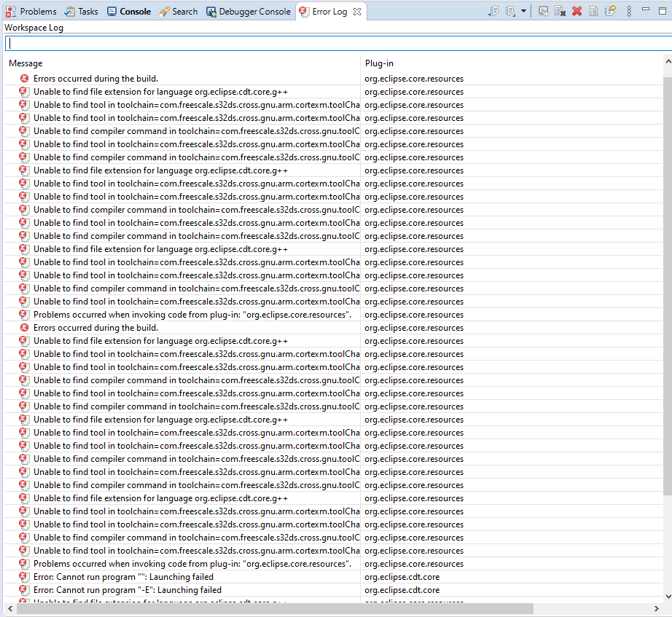Click the horizontal scrollbar thumb
Screen dimensions: 672x617
[x=275, y=608]
